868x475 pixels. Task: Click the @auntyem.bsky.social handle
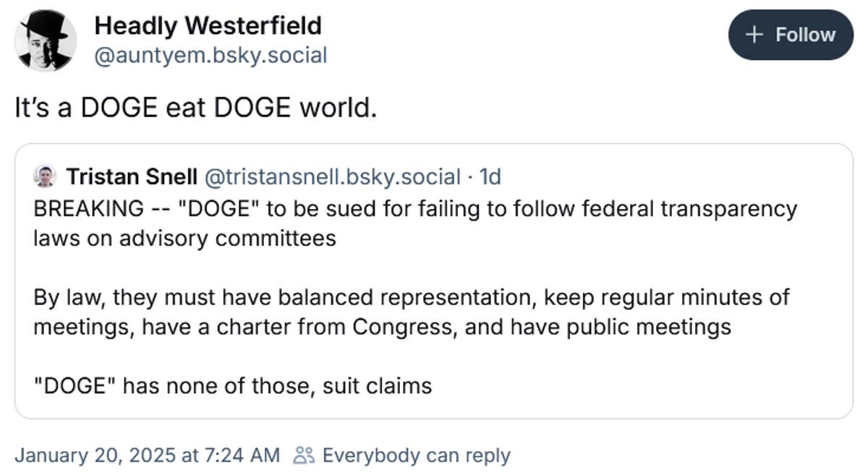tap(210, 55)
